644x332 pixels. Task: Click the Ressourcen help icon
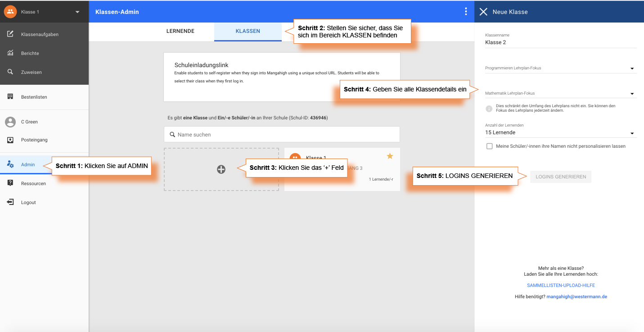pos(10,183)
